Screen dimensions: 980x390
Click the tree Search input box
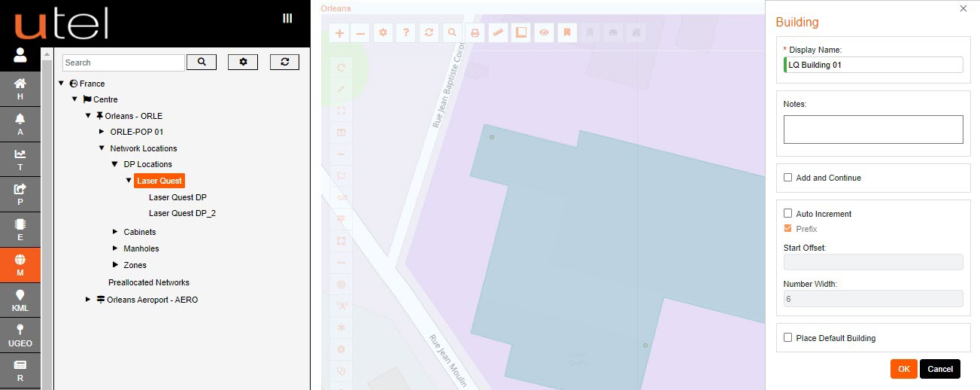pyautogui.click(x=123, y=62)
